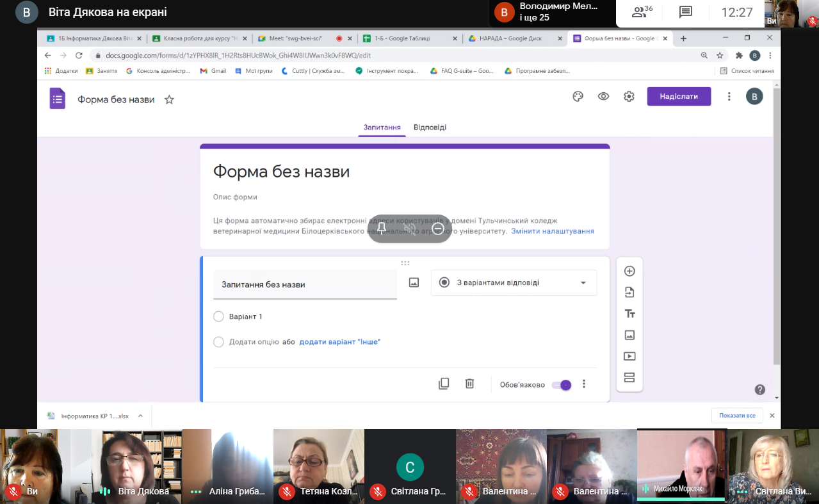Click the Запитання без назви field
This screenshot has width=819, height=504.
(x=305, y=284)
